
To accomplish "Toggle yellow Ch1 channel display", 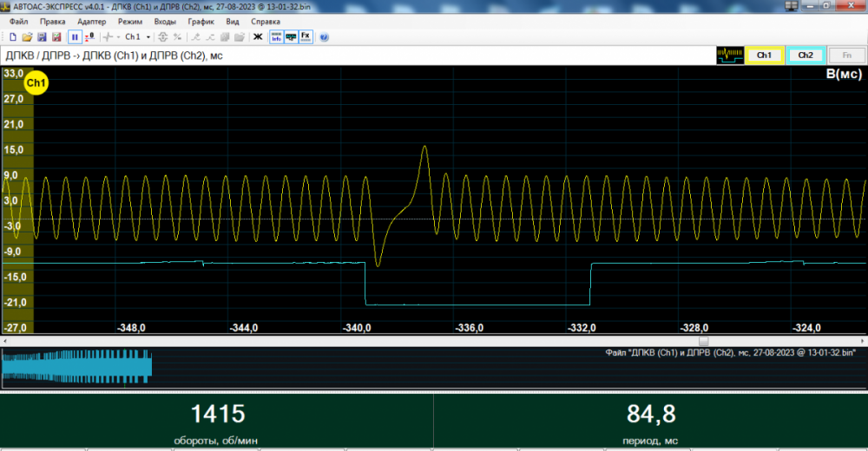I will 765,56.
